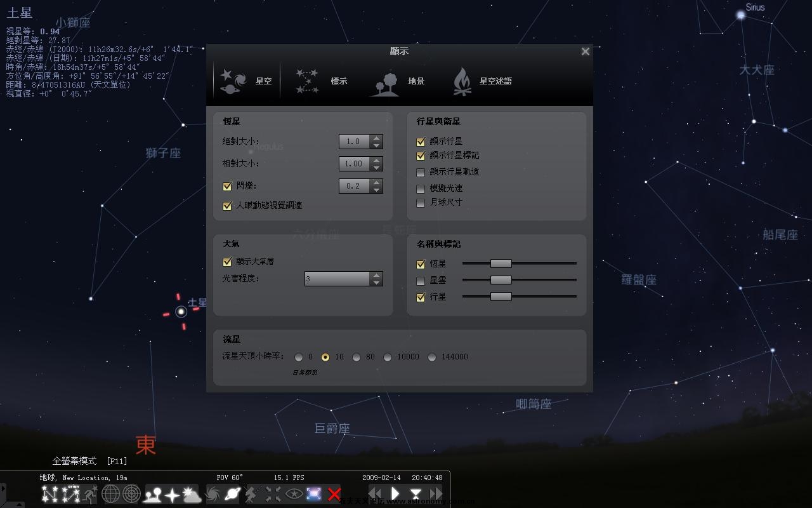Click the selected Saturn (土星) object
The image size is (812, 508).
tap(181, 311)
